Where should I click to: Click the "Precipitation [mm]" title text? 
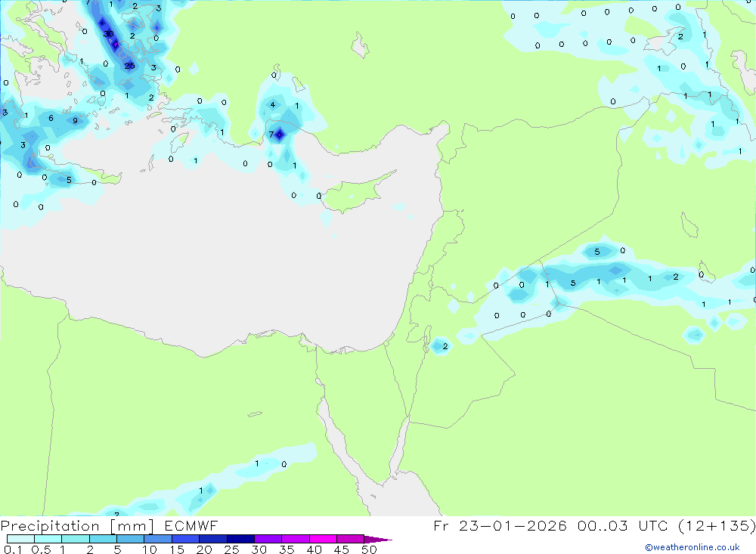tap(77, 526)
